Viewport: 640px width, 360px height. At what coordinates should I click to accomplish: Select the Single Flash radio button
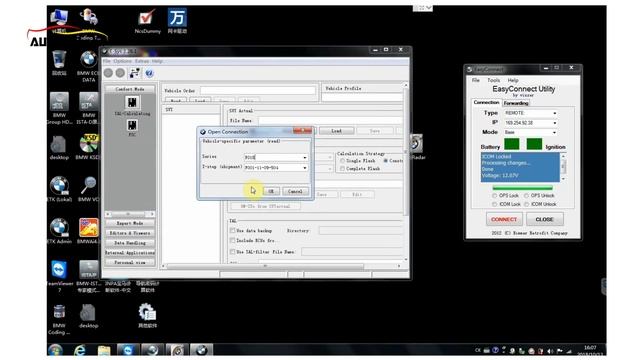click(x=342, y=161)
